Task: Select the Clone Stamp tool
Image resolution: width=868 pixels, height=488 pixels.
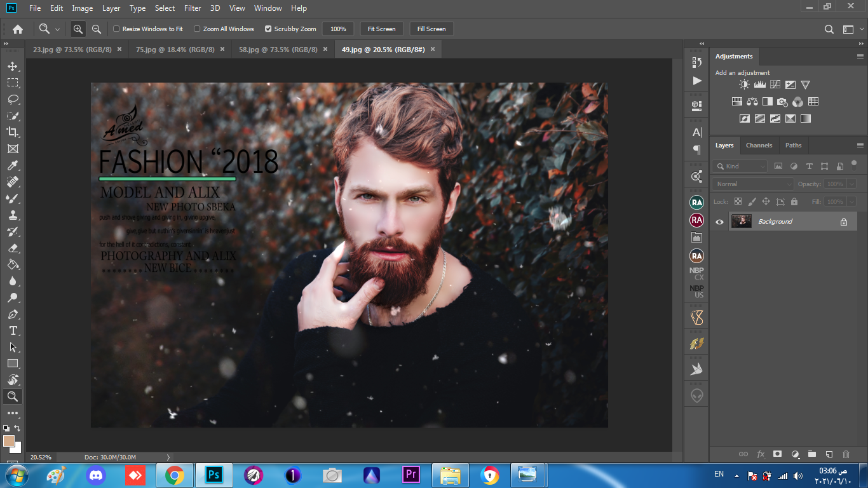Action: coord(13,215)
